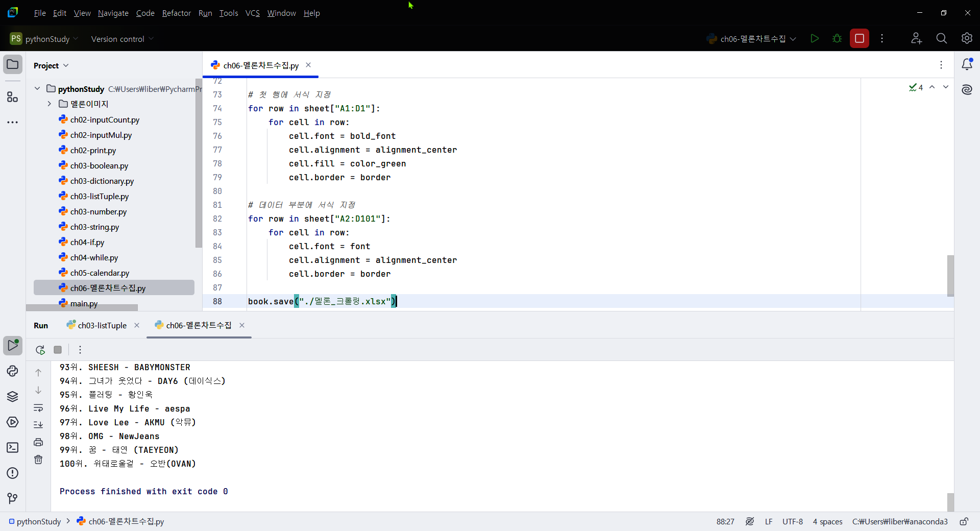The image size is (980, 531).
Task: Click the editor vertical scrollbar thumb
Action: point(950,276)
